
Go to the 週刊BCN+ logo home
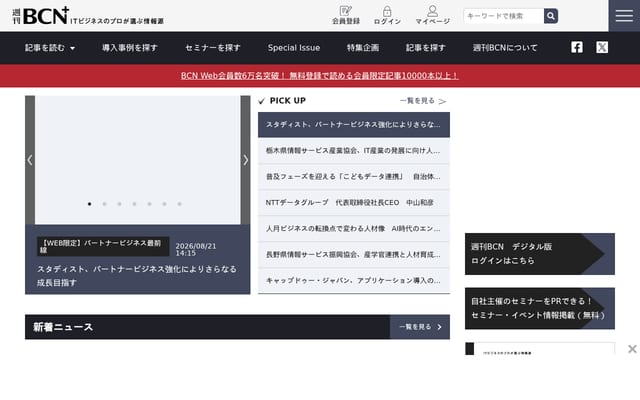88,16
